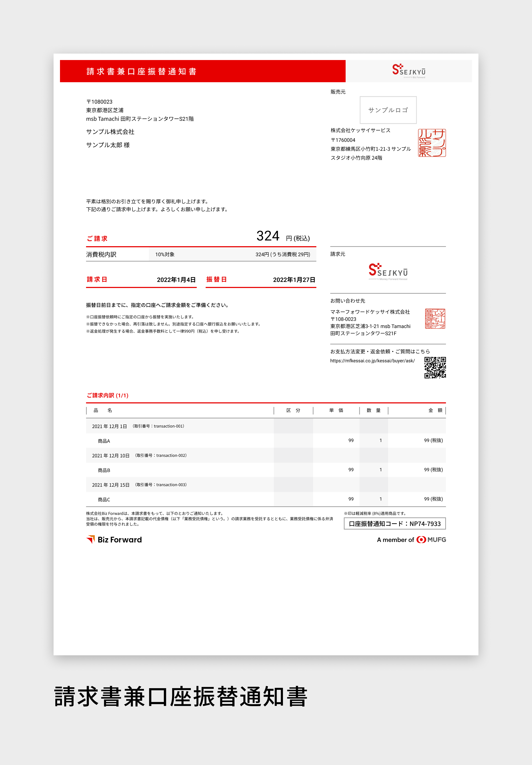This screenshot has height=765, width=532.
Task: Click the Money Forward Kessai red seal
Action: tap(435, 319)
